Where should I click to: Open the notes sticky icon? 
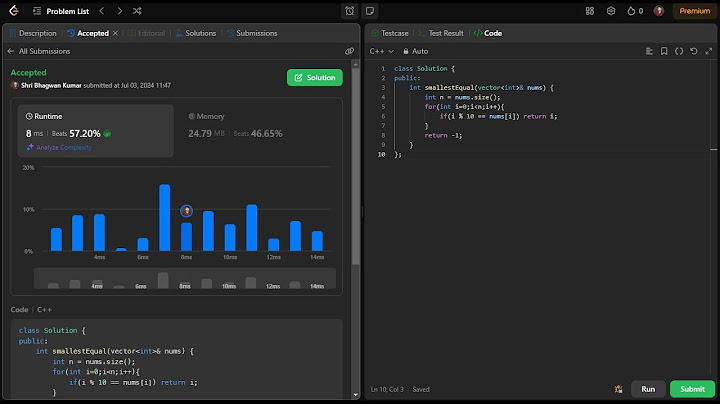point(370,11)
